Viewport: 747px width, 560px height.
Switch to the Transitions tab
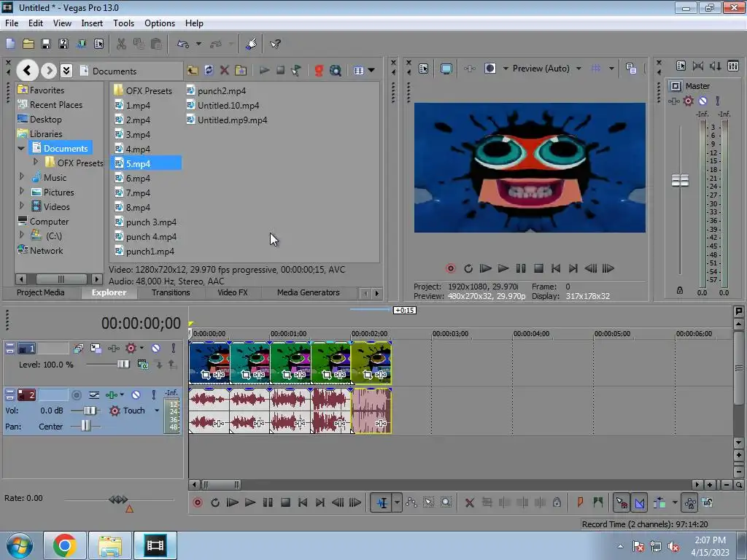171,292
